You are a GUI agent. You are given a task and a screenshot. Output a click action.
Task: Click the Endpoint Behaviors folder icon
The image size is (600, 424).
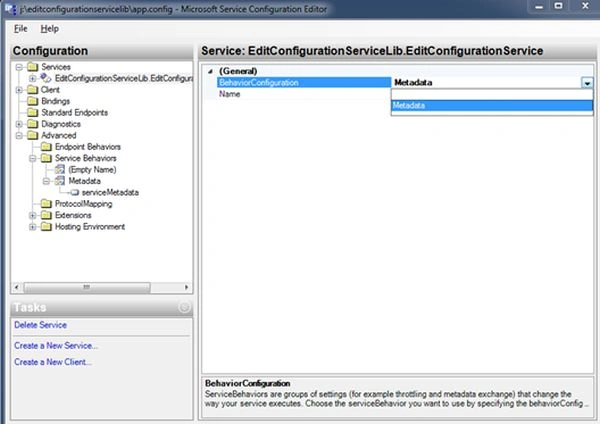pyautogui.click(x=46, y=147)
